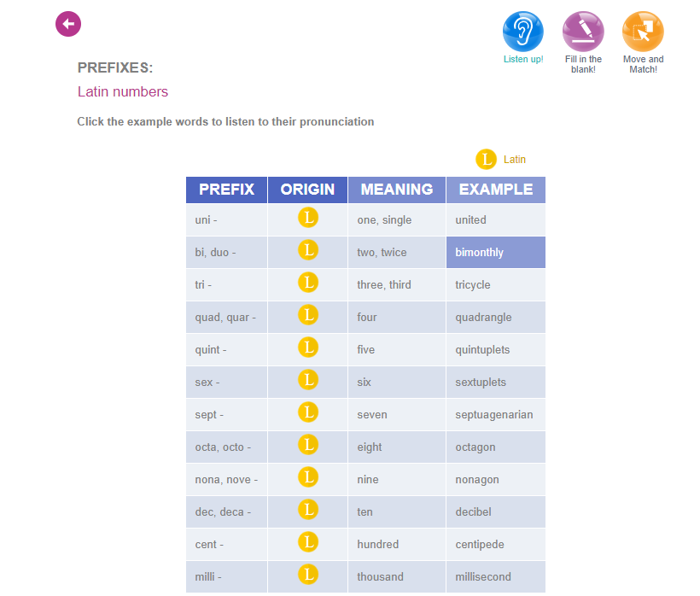Click the Latin origin icon for milli-
The width and height of the screenshot is (700, 596).
pyautogui.click(x=308, y=576)
